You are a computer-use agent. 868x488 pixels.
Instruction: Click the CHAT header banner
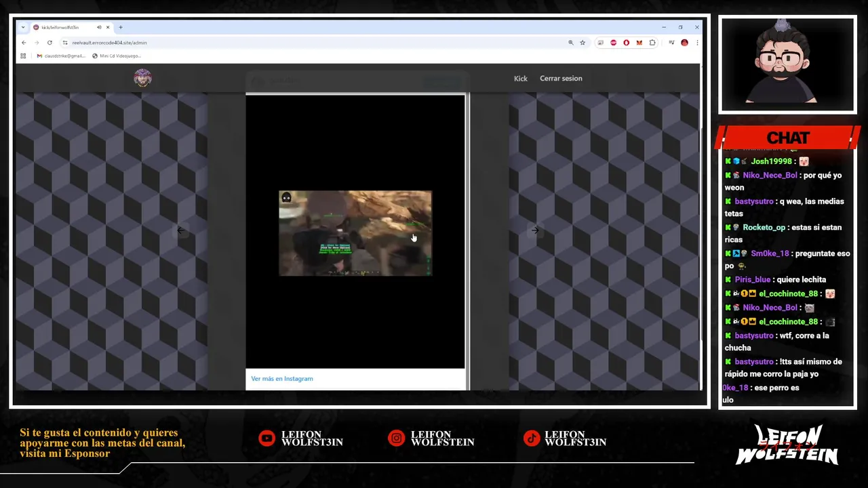tap(787, 138)
